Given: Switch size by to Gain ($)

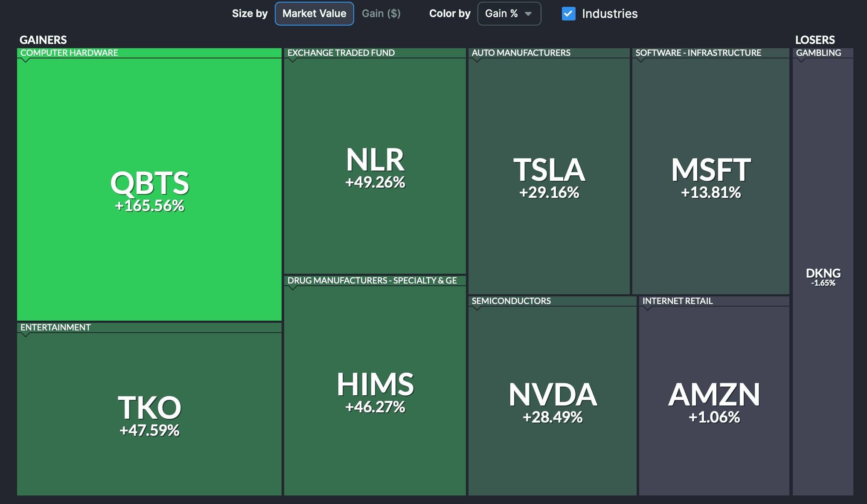Looking at the screenshot, I should click(x=381, y=14).
